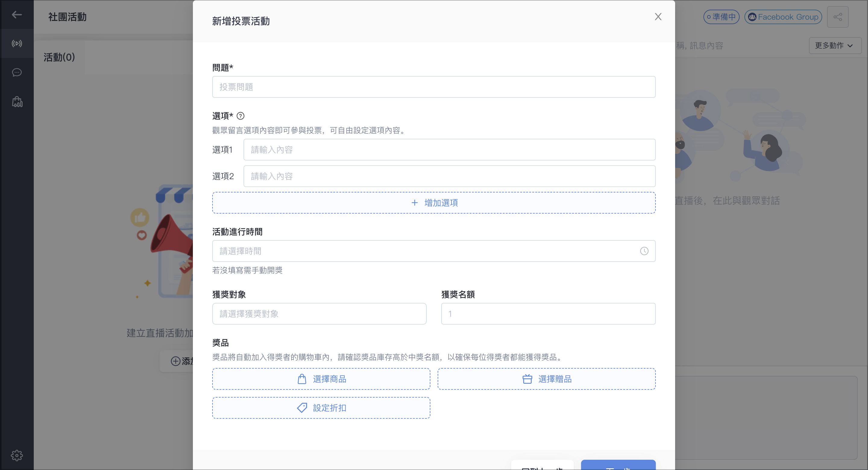Open settings gear in sidebar
The image size is (868, 470).
click(17, 455)
